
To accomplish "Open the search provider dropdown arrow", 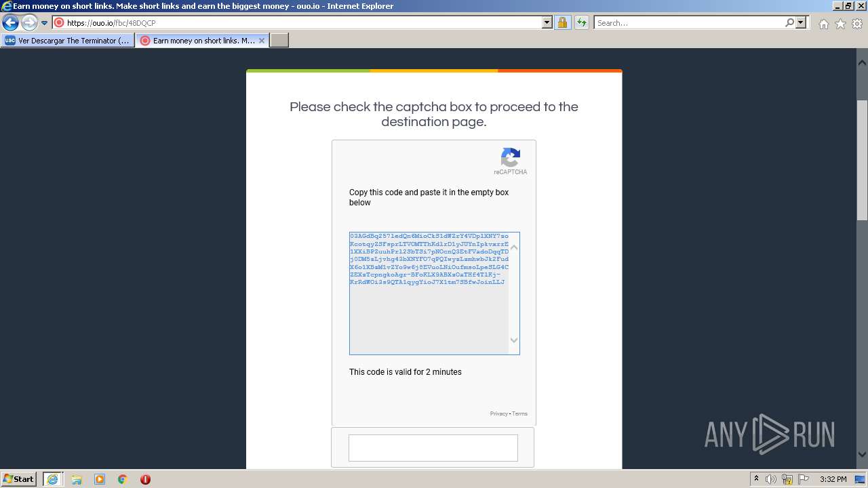I will (x=801, y=23).
